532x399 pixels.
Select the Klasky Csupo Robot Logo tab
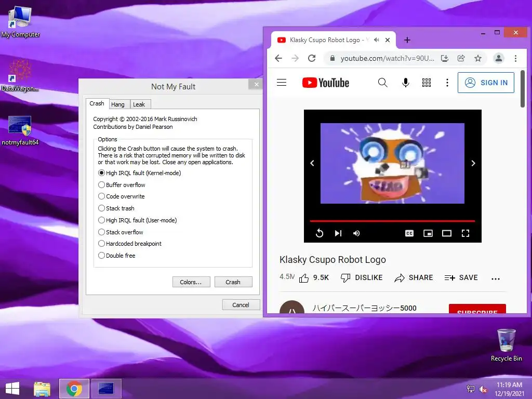333,40
